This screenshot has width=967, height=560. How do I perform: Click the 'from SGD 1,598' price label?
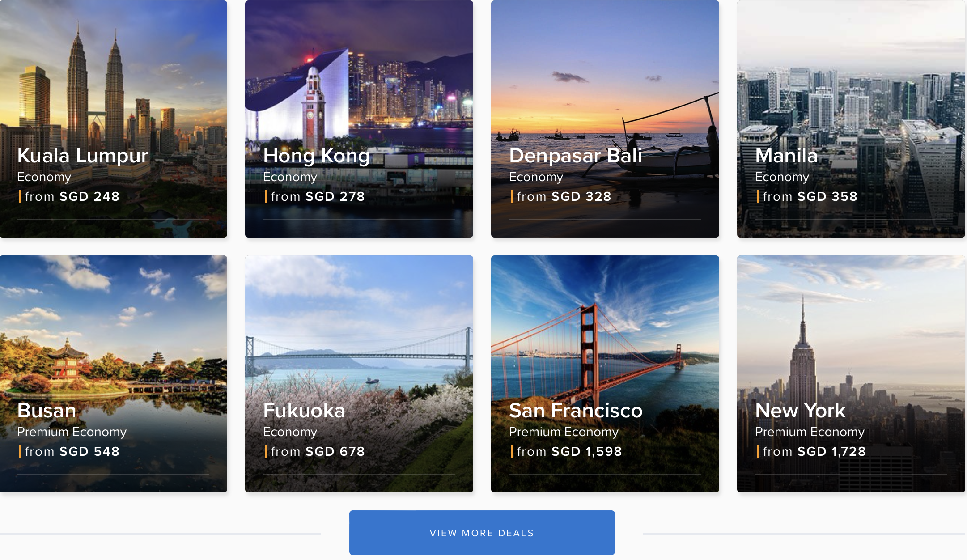pos(569,451)
